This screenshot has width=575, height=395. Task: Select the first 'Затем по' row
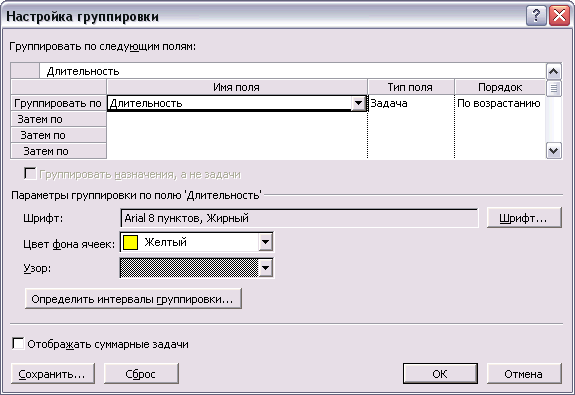coord(59,119)
